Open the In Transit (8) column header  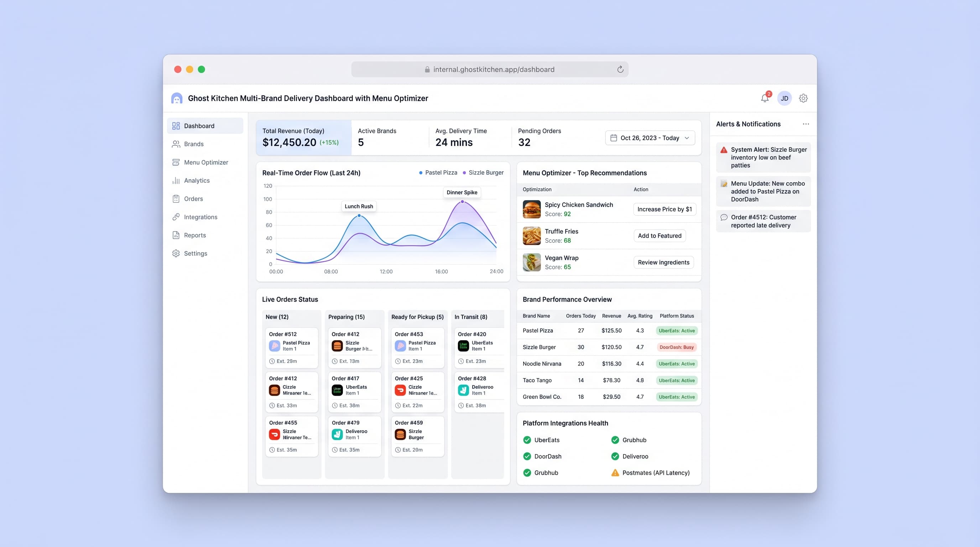pyautogui.click(x=471, y=317)
